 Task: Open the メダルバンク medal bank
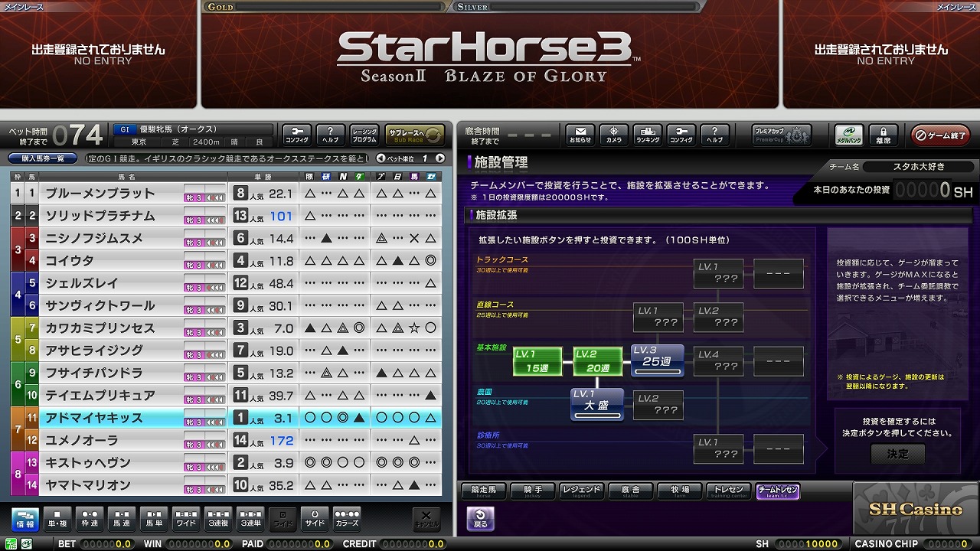tap(848, 135)
